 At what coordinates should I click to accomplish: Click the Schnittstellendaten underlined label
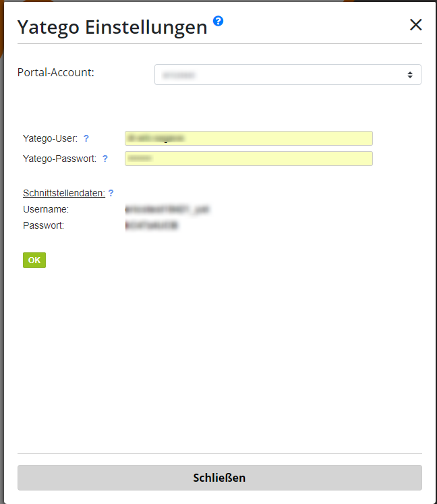coord(64,193)
